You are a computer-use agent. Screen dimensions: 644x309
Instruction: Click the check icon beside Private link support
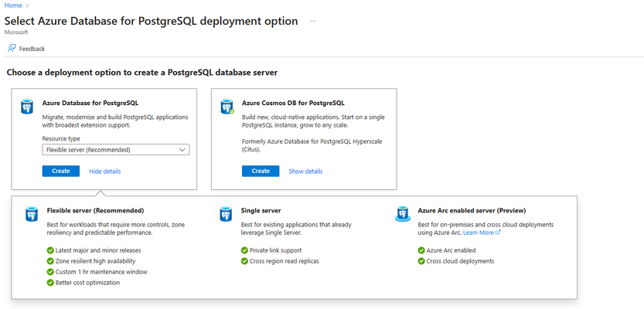pos(245,250)
